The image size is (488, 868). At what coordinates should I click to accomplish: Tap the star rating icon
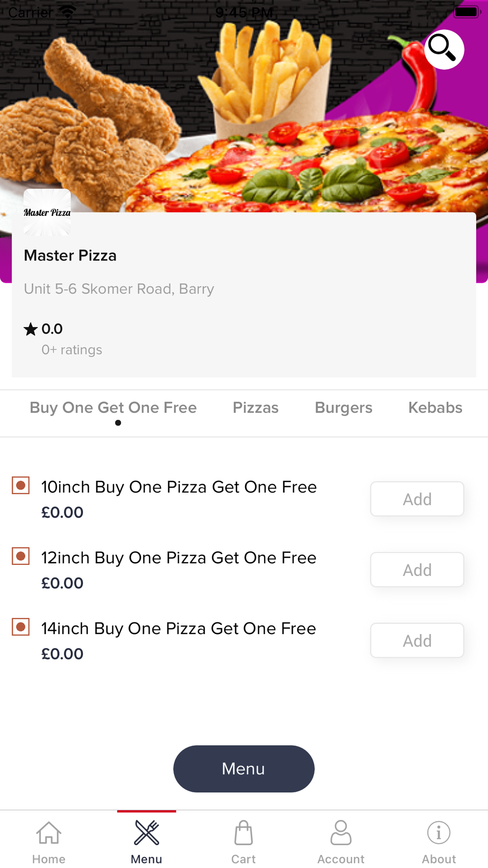coord(30,329)
